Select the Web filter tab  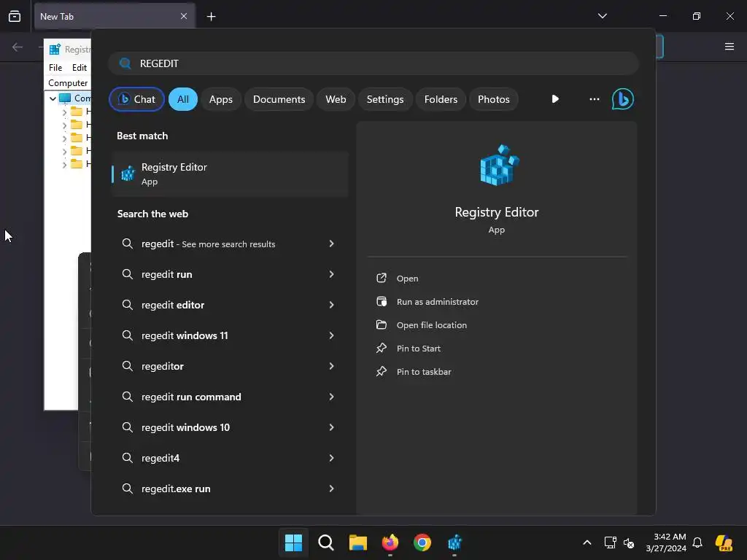point(336,99)
